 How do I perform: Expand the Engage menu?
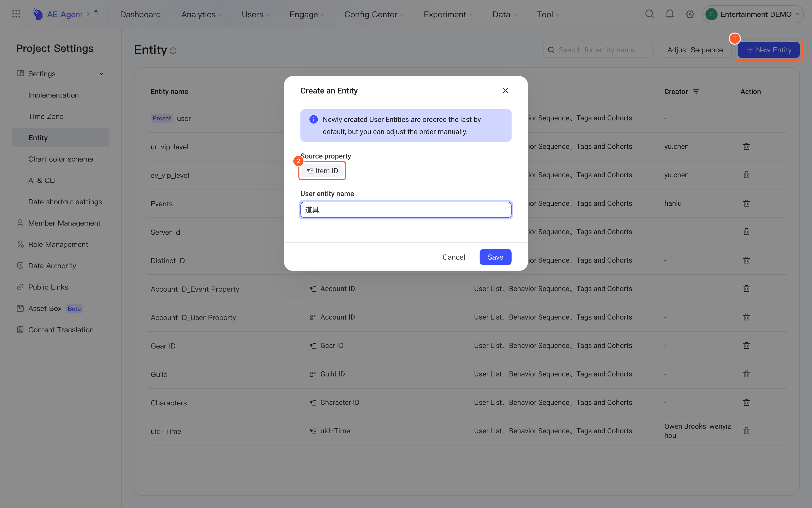click(307, 14)
